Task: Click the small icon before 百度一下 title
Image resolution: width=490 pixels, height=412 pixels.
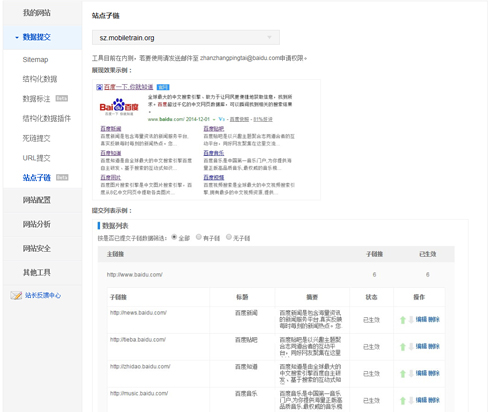Action: click(99, 87)
